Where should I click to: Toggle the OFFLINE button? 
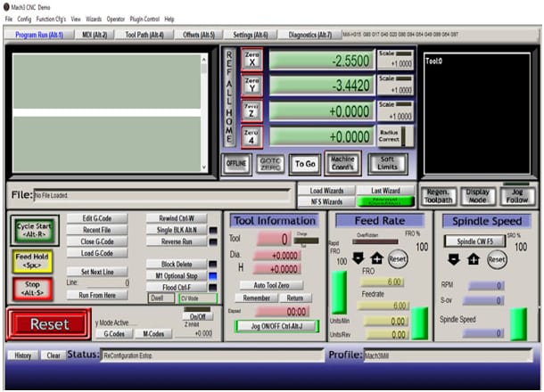(x=236, y=164)
